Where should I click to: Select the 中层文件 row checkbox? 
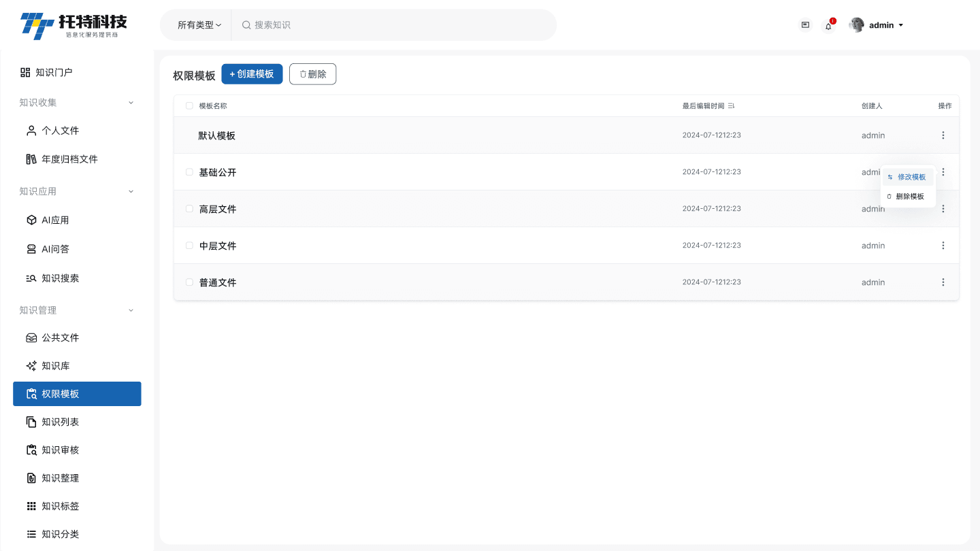coord(189,246)
